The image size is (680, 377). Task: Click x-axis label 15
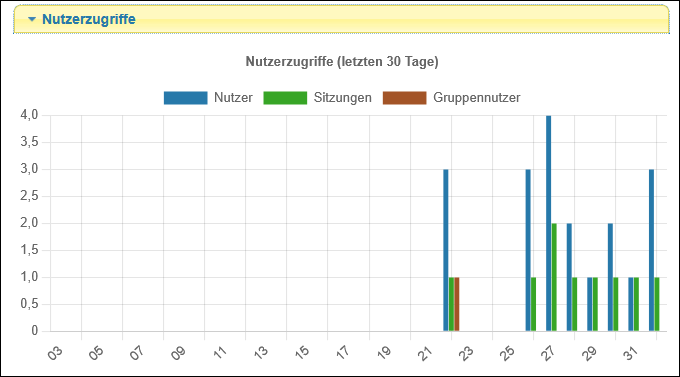(x=302, y=352)
